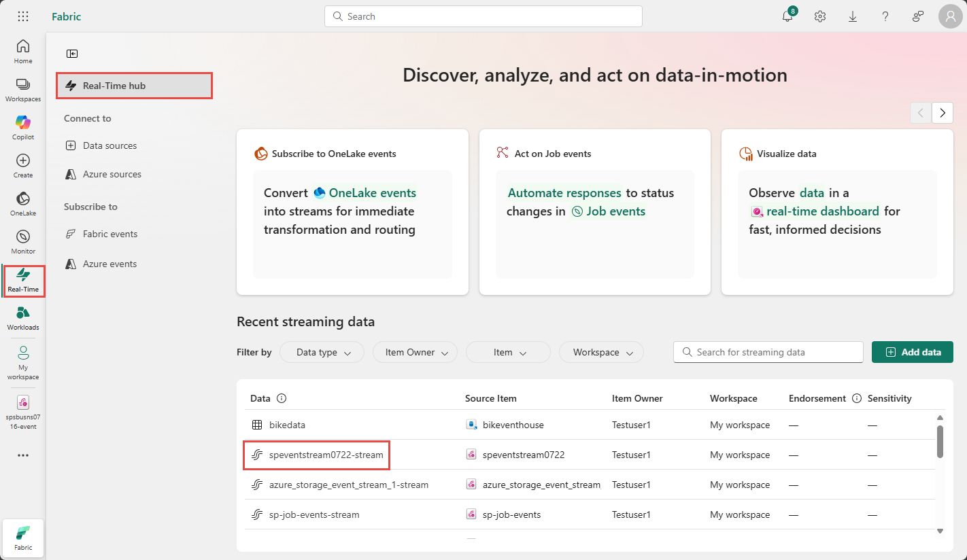Open the user account avatar
This screenshot has height=560, width=967.
point(951,16)
